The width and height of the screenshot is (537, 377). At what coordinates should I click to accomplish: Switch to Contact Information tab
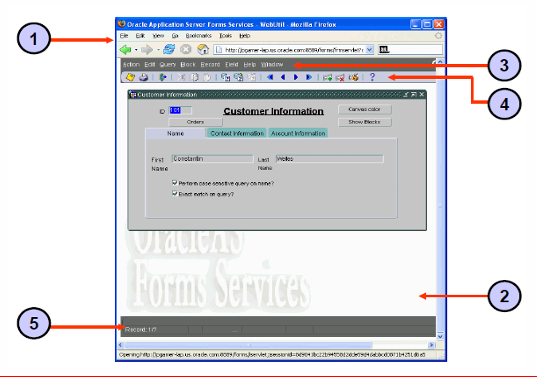pyautogui.click(x=237, y=133)
